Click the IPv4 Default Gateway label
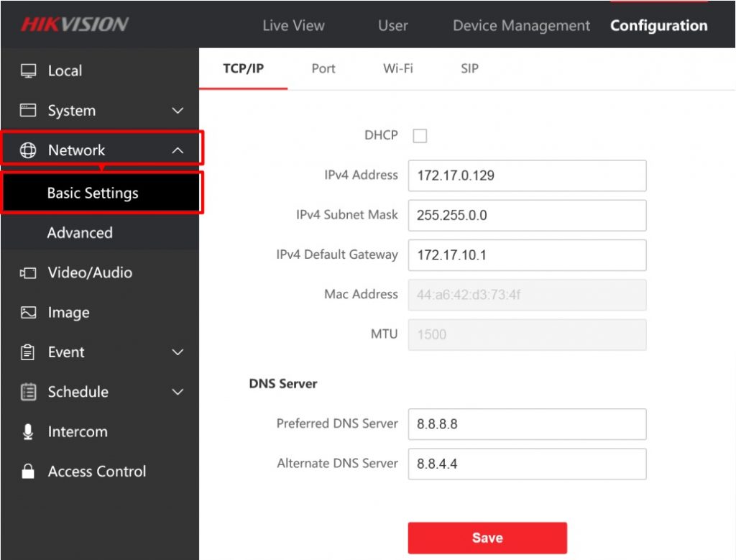 [x=337, y=254]
